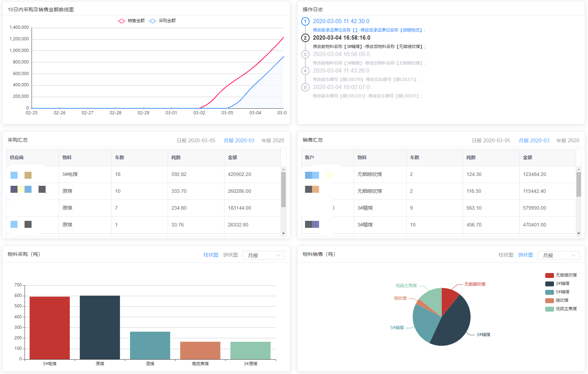Screen dimensions: 588x374
Task: Open 月报 dropdown in 物料销售 panel
Action: 558,256
